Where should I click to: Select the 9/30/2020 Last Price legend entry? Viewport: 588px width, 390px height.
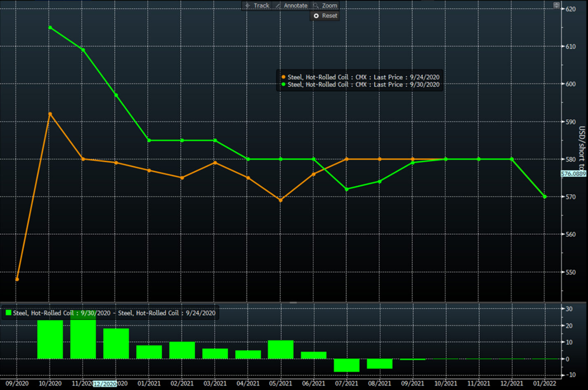pyautogui.click(x=363, y=85)
